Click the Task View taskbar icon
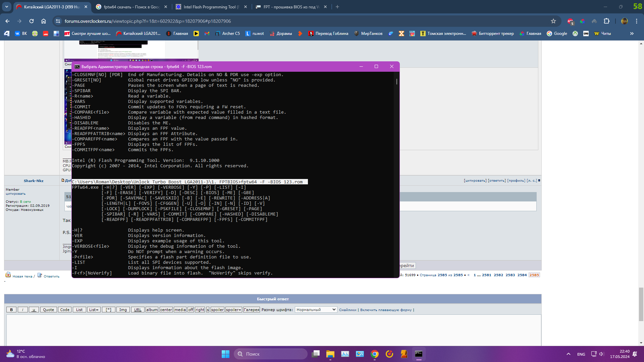The image size is (644, 362). 315,354
